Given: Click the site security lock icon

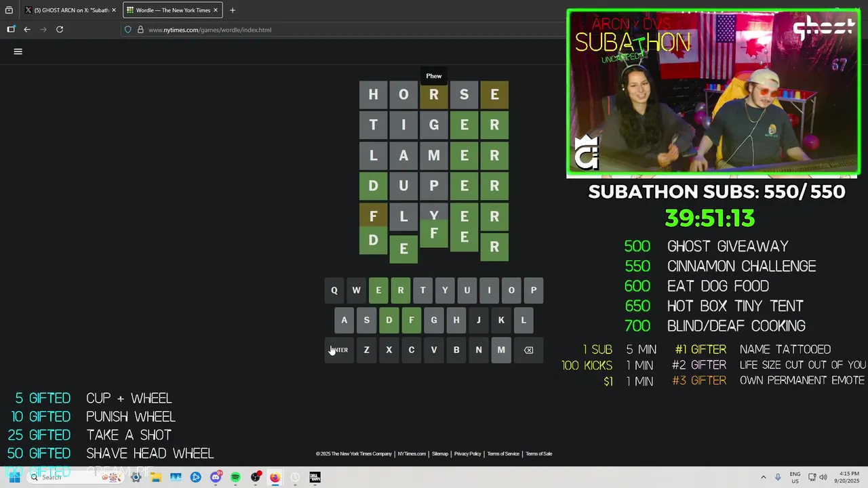Looking at the screenshot, I should (140, 30).
